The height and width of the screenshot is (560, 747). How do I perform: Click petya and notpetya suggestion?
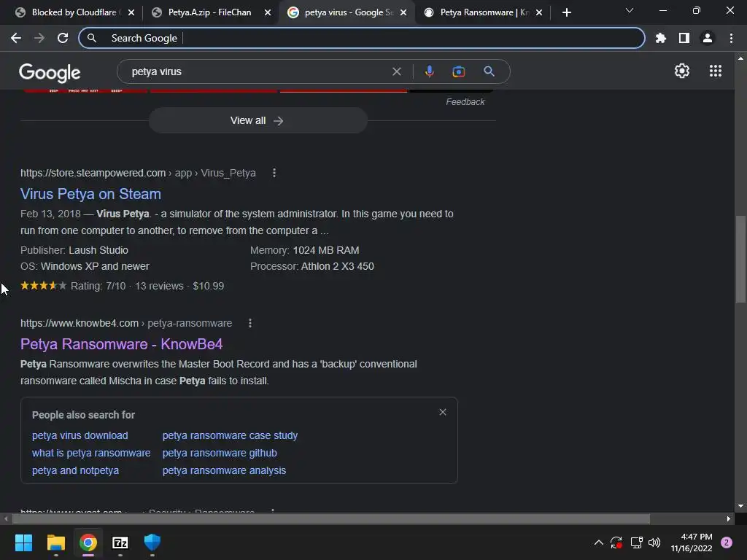[75, 470]
